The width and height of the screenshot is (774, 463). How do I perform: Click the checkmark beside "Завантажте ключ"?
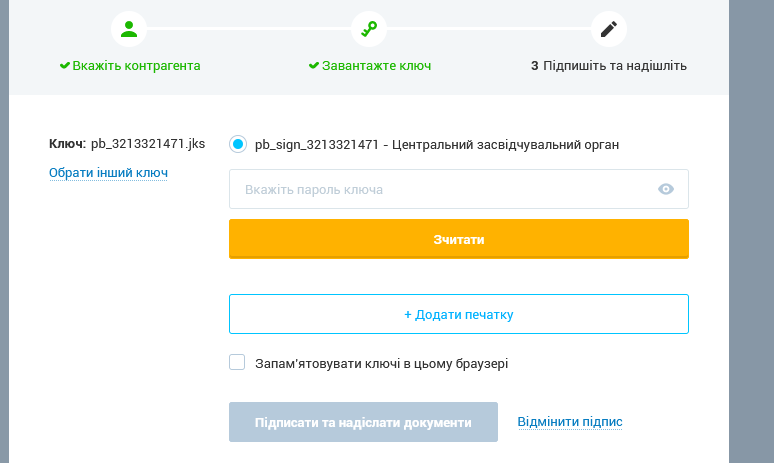coord(314,66)
